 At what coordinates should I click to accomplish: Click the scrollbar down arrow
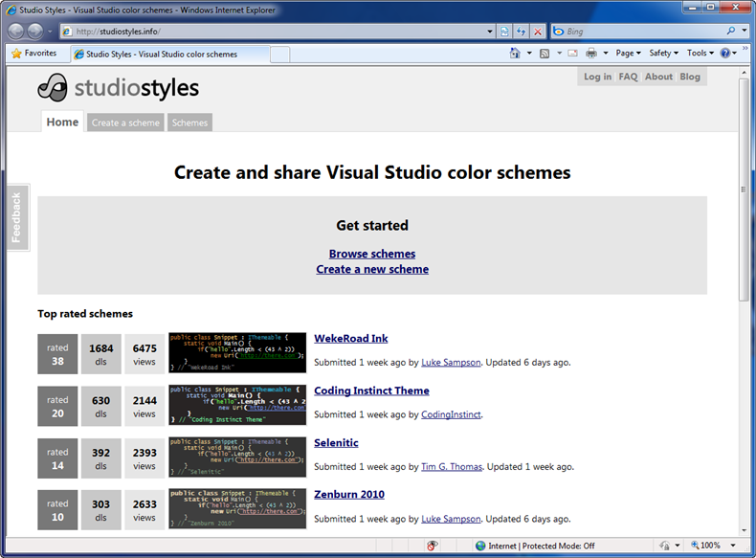coord(743,530)
